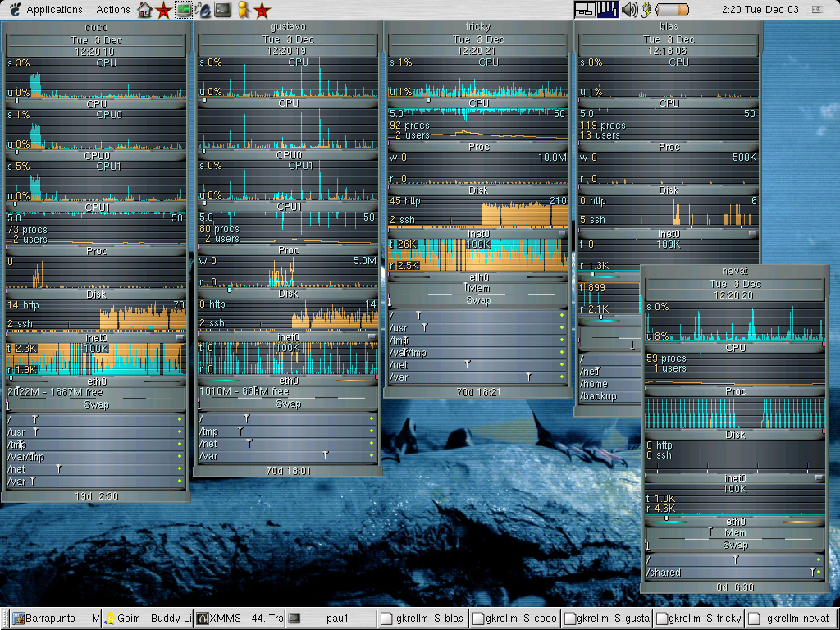The height and width of the screenshot is (630, 840).
Task: Open the GNOME foot main menu icon
Action: 15,9
